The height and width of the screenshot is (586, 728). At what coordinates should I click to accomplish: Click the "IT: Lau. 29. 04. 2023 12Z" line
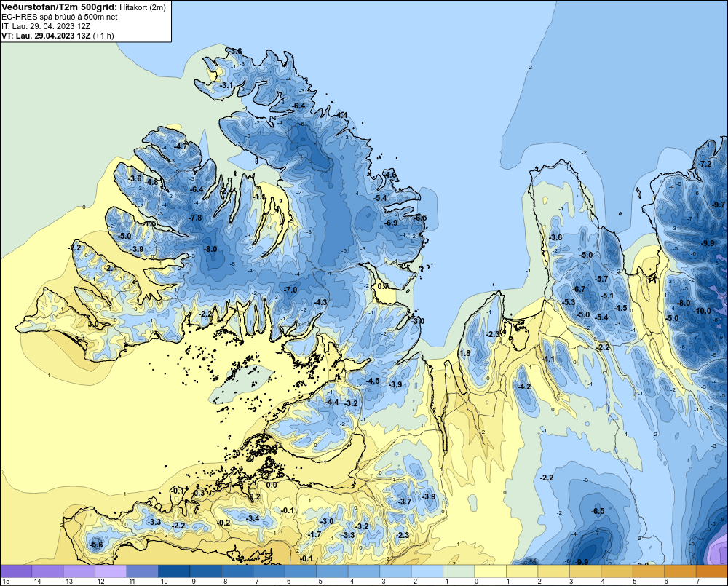point(45,26)
